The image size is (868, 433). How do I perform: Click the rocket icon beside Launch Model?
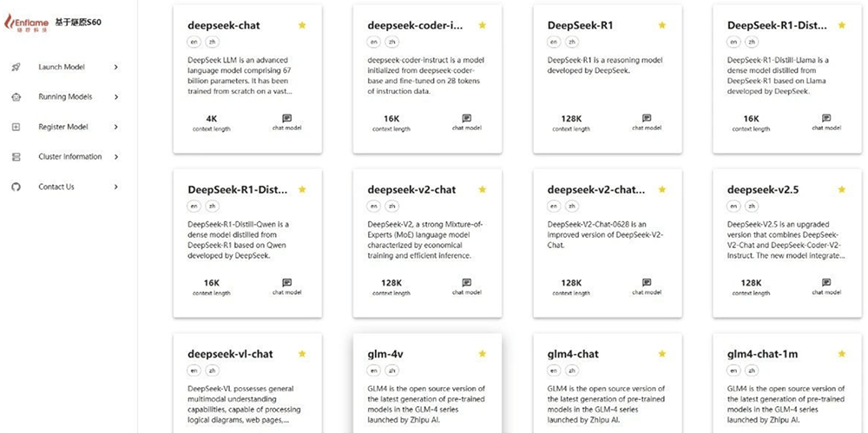coord(16,67)
